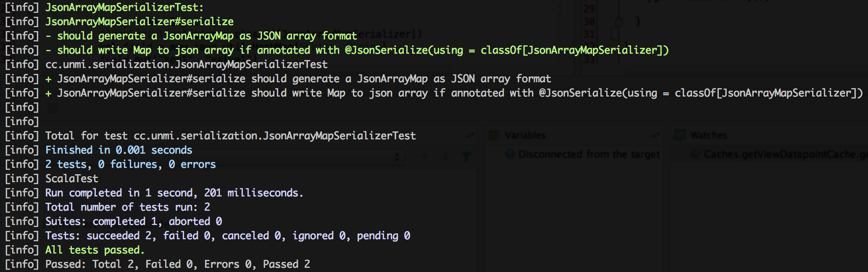Click "Total number of tests run: 2" line
This screenshot has width=868, height=272.
point(127,207)
